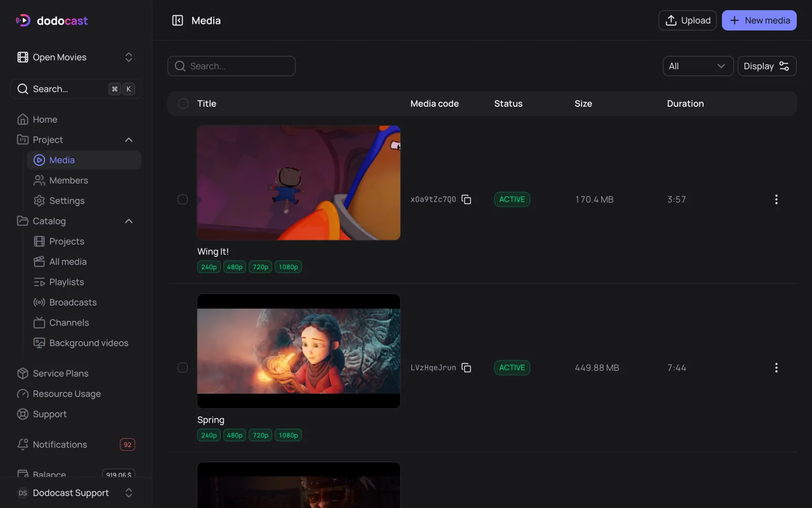
Task: Open Support page
Action: click(x=76, y=414)
